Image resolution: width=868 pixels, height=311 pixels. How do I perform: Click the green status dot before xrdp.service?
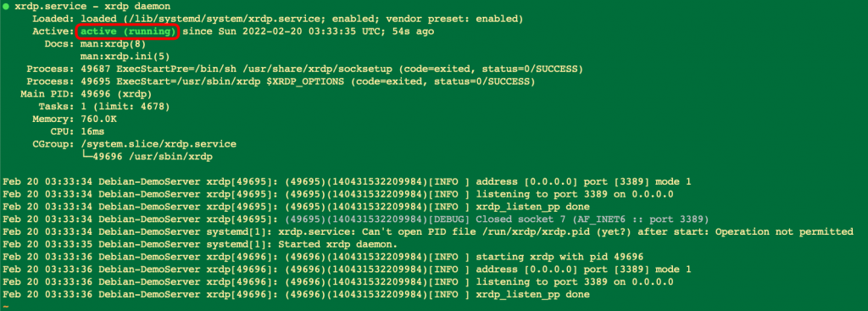click(x=6, y=7)
